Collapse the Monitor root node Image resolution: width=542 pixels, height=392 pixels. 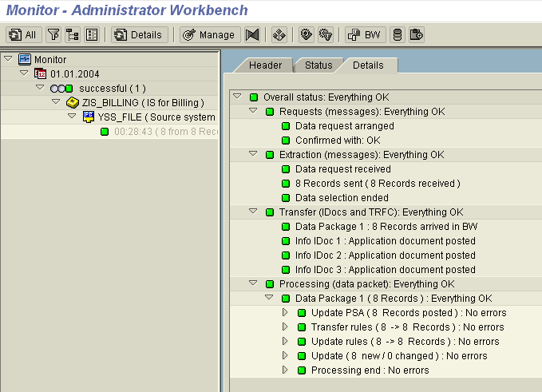pos(8,59)
